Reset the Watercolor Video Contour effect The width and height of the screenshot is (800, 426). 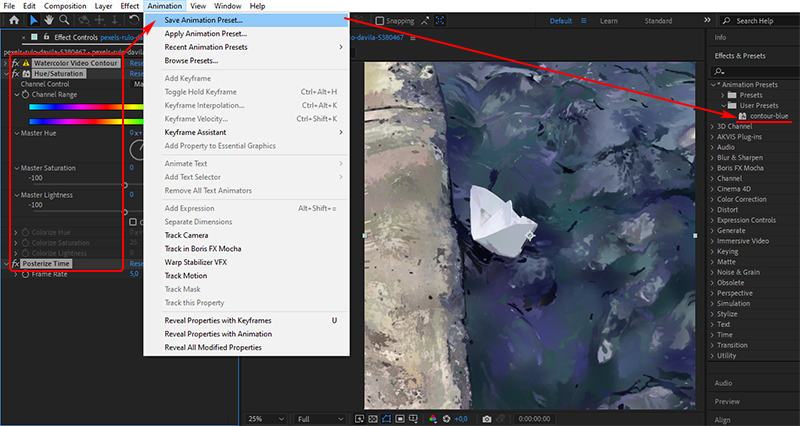point(136,63)
